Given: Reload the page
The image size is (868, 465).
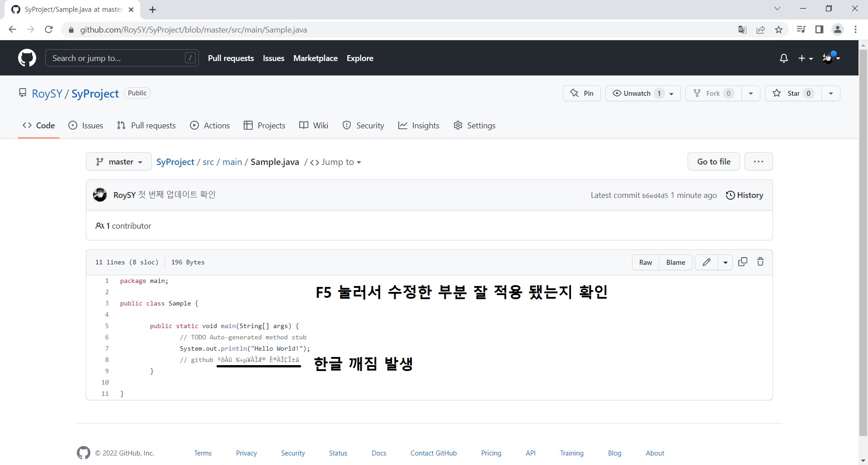Looking at the screenshot, I should (49, 30).
